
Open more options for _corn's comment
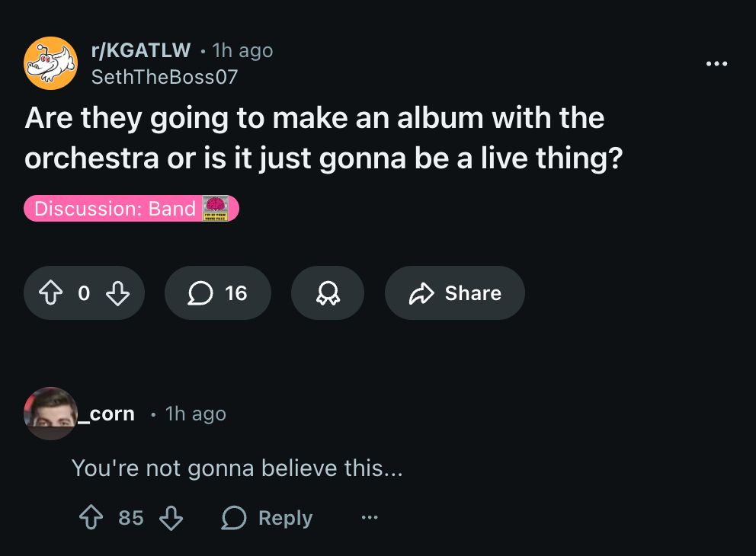tap(369, 518)
